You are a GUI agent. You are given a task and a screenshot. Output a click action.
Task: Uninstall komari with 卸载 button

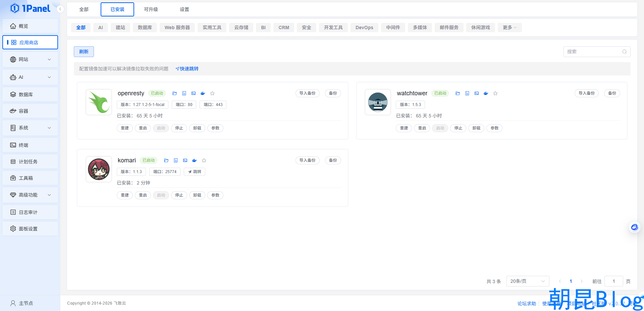(197, 195)
